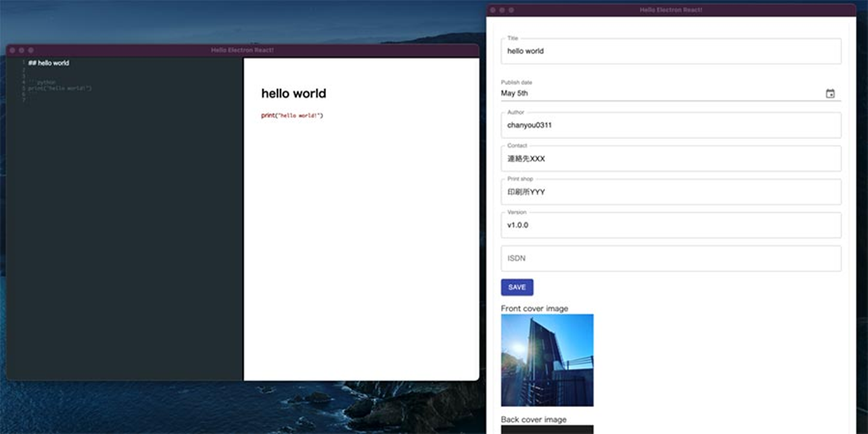Close the book metadata form window
This screenshot has width=868, height=434.
point(492,10)
